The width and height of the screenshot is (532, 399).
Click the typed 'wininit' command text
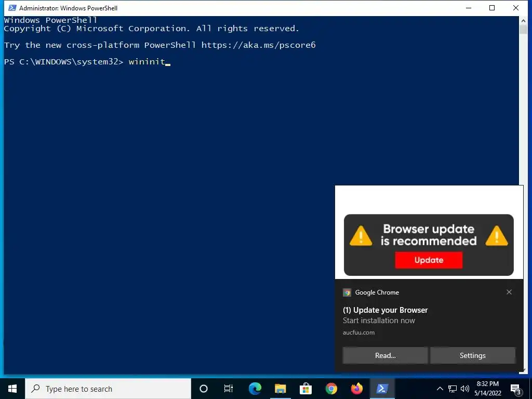147,62
